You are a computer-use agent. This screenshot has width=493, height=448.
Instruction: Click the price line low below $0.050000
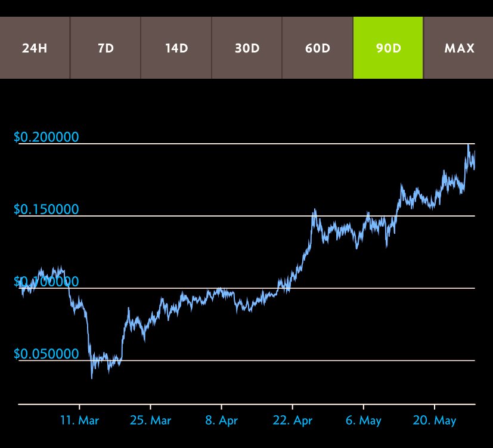pyautogui.click(x=92, y=378)
